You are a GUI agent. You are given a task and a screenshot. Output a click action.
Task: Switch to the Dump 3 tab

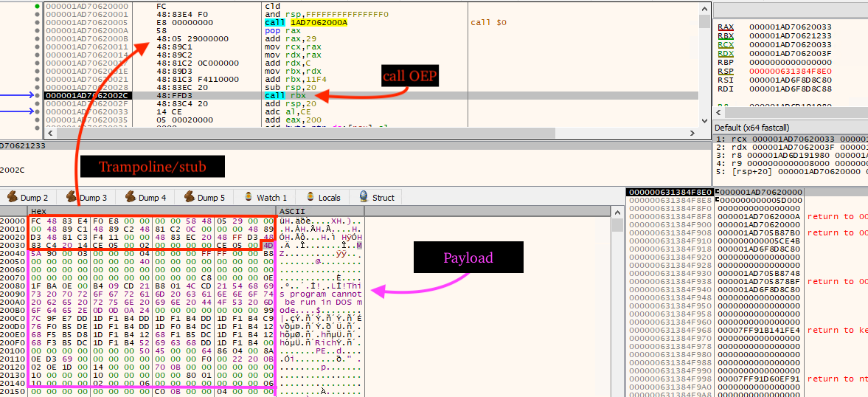coord(86,197)
